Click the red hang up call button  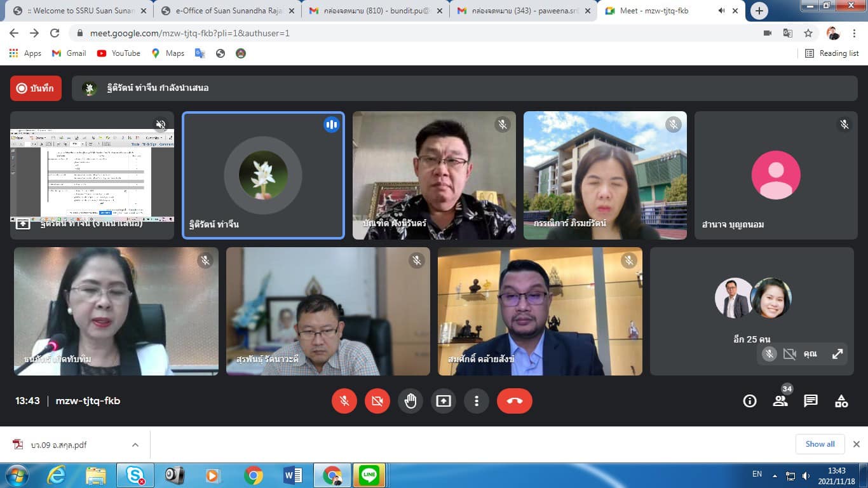[x=514, y=401]
